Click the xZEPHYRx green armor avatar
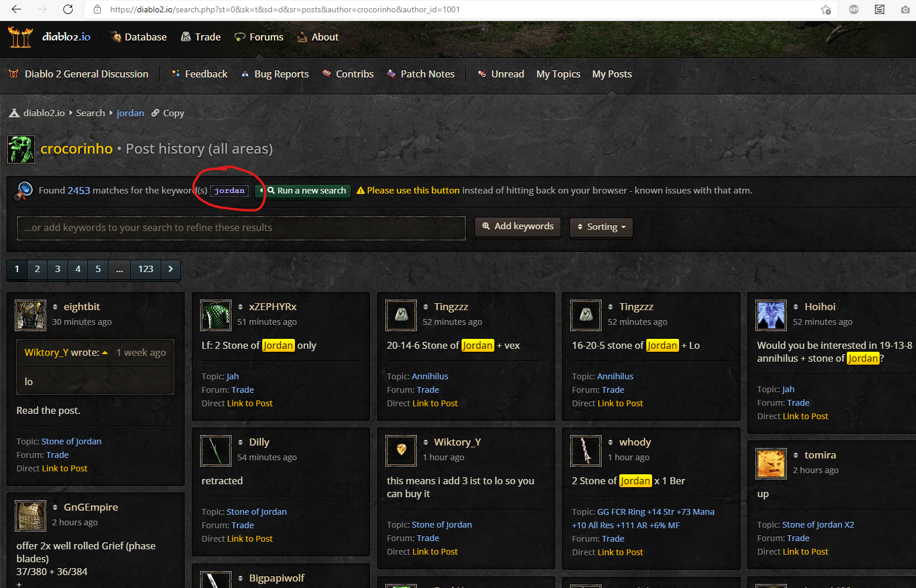916x588 pixels. point(216,315)
